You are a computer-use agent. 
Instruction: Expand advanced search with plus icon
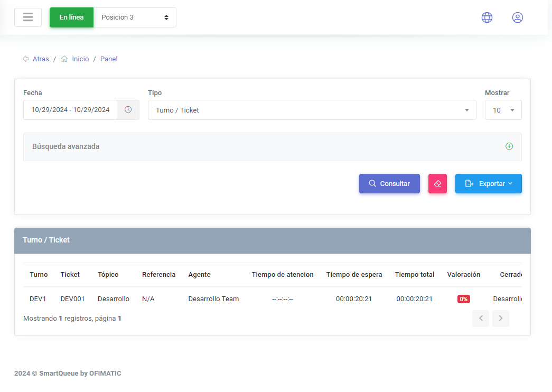(509, 146)
